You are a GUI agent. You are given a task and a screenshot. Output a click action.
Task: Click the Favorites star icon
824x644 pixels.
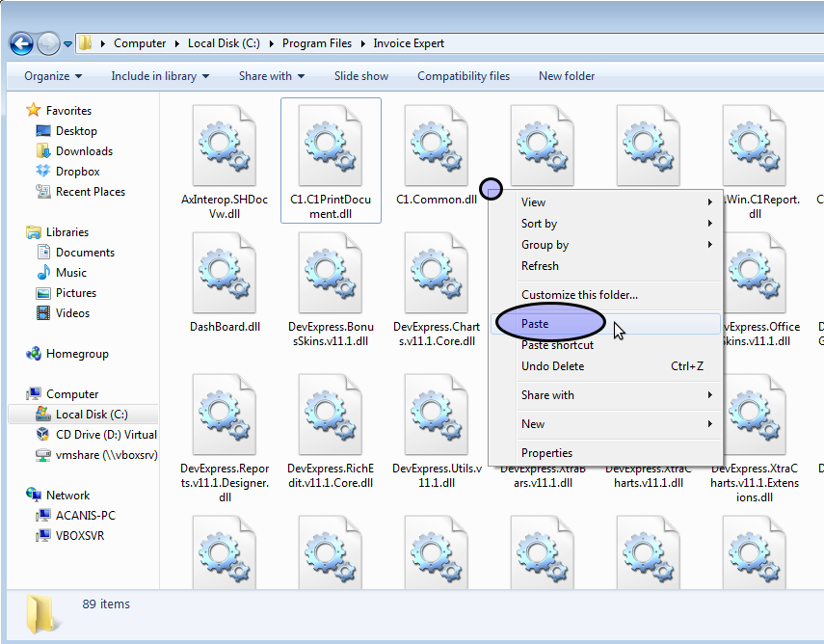pyautogui.click(x=33, y=110)
